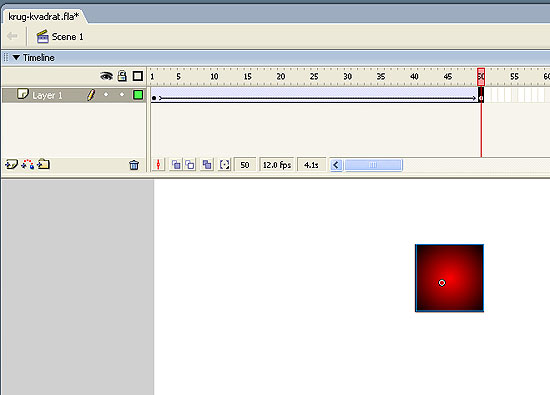The image size is (550, 395).
Task: Click frame 55 on the timeline ruler
Action: coord(514,76)
